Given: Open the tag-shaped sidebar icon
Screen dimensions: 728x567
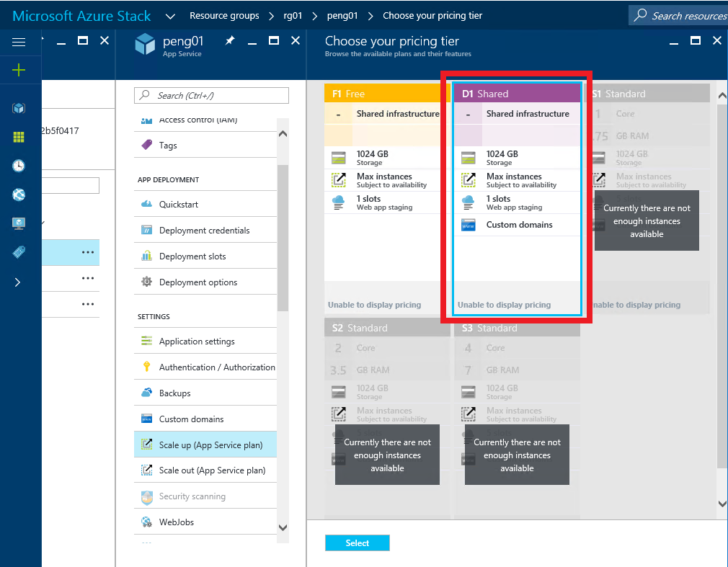Looking at the screenshot, I should 19,252.
